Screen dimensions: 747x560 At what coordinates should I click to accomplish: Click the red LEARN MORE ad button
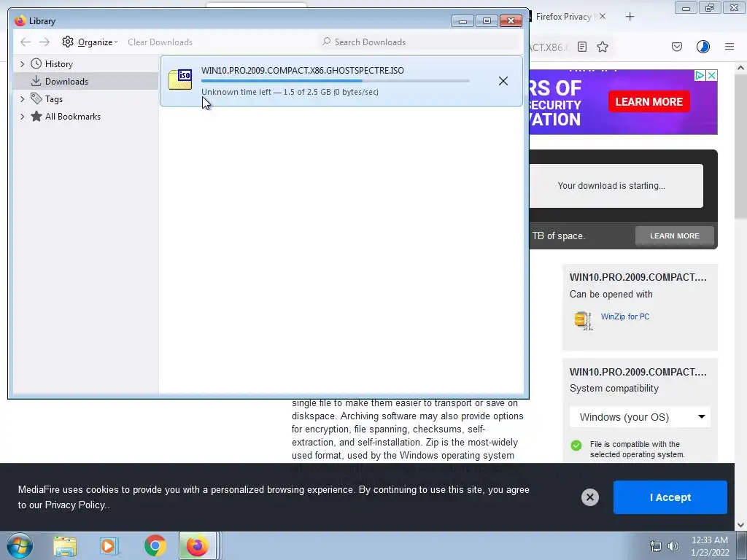tap(649, 101)
